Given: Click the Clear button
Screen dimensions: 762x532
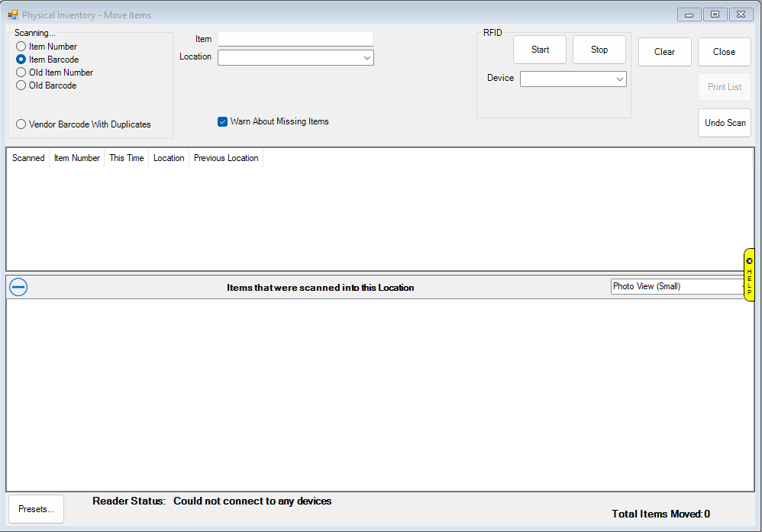Looking at the screenshot, I should [x=664, y=52].
